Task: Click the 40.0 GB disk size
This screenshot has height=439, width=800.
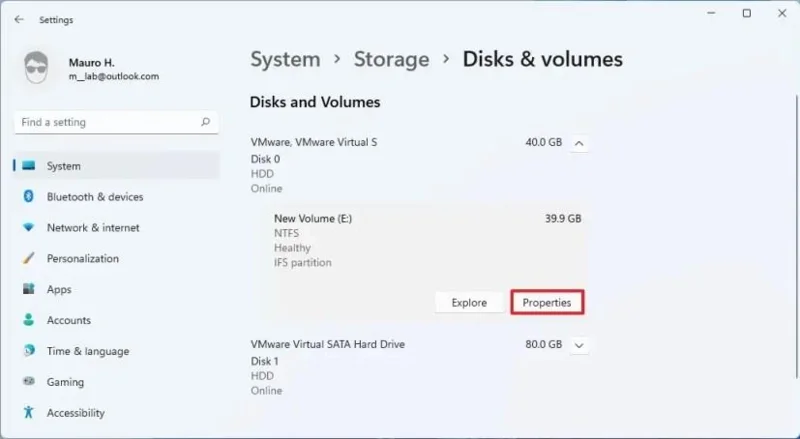Action: [x=543, y=142]
